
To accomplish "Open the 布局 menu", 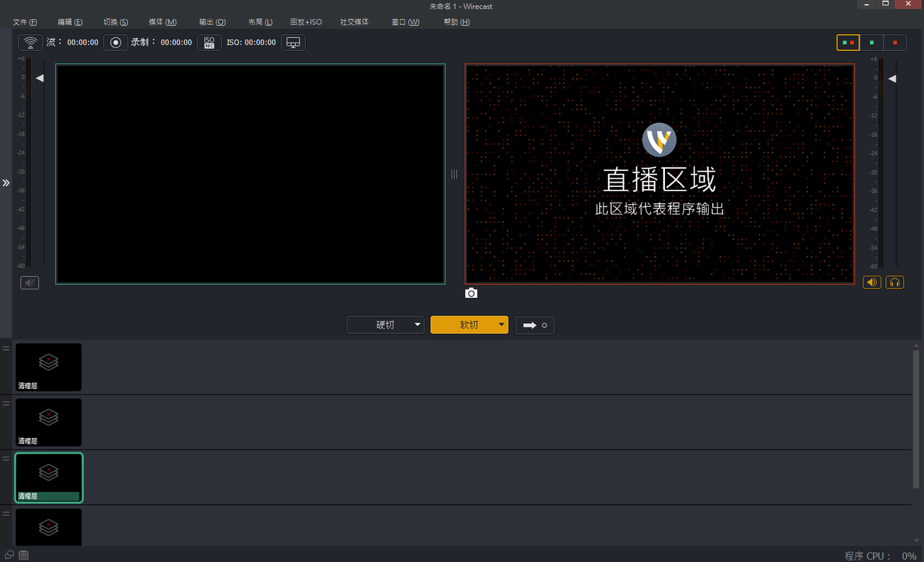I will coord(260,22).
